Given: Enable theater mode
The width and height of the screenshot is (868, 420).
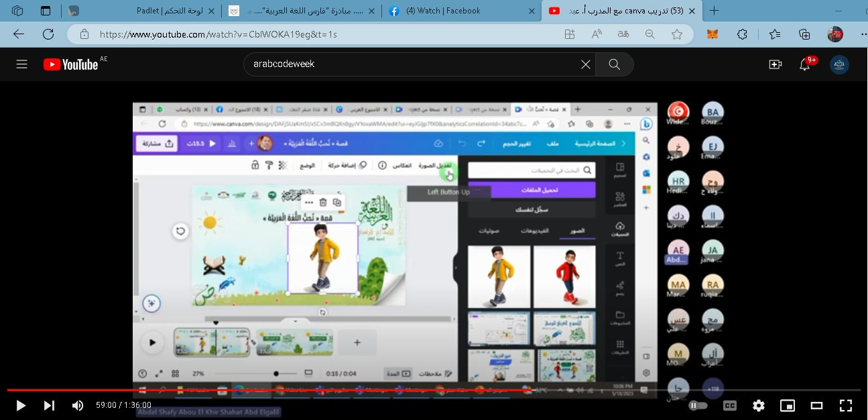Looking at the screenshot, I should [816, 405].
